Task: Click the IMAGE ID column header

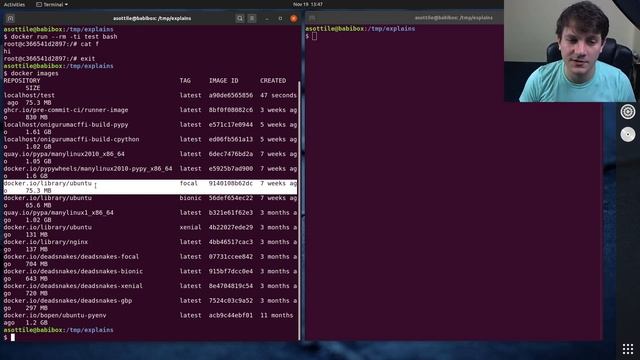Action: (223, 81)
